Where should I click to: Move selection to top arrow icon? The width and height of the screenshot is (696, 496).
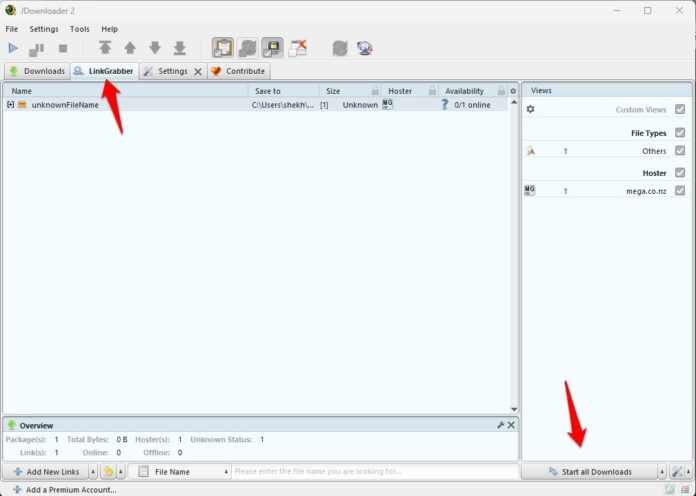click(105, 48)
